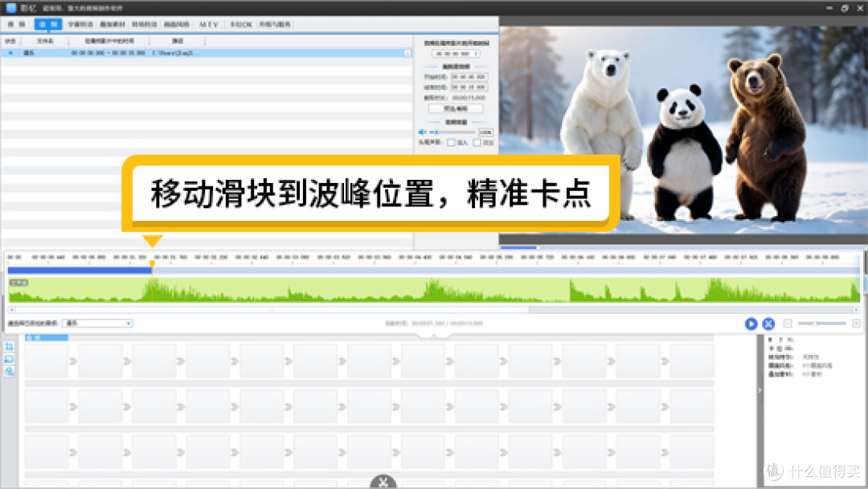Open the 音乐 audio selection dropdown

97,323
